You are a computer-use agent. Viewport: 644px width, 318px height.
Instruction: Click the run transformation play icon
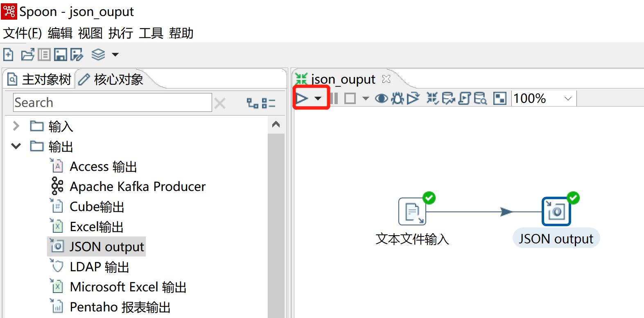[x=302, y=98]
